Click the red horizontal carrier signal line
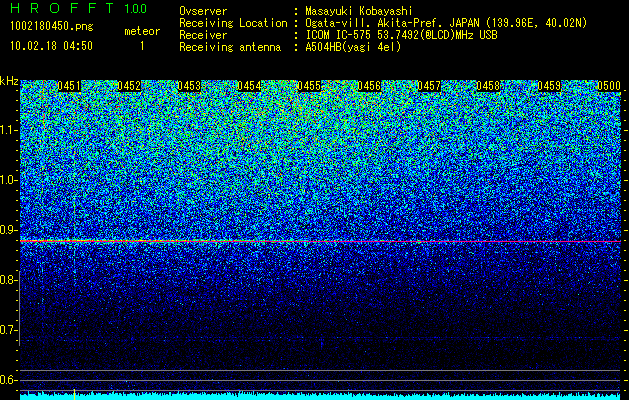 click(x=321, y=241)
